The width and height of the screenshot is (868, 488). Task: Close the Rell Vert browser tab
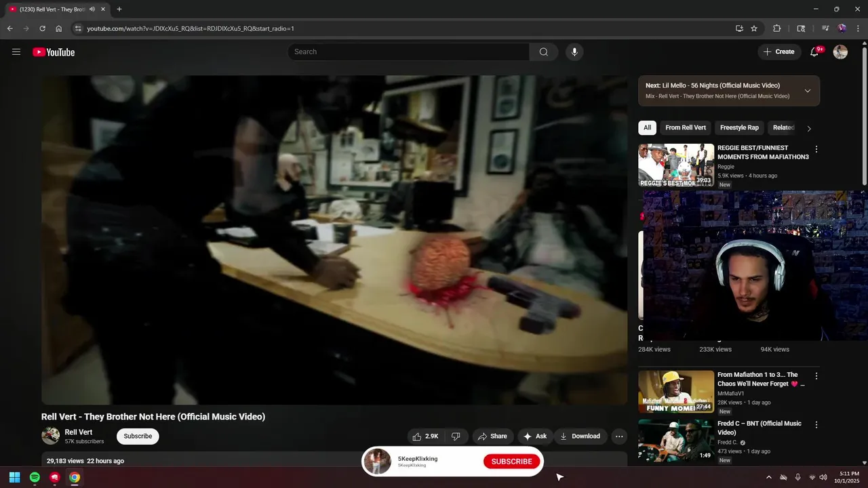[x=103, y=9]
